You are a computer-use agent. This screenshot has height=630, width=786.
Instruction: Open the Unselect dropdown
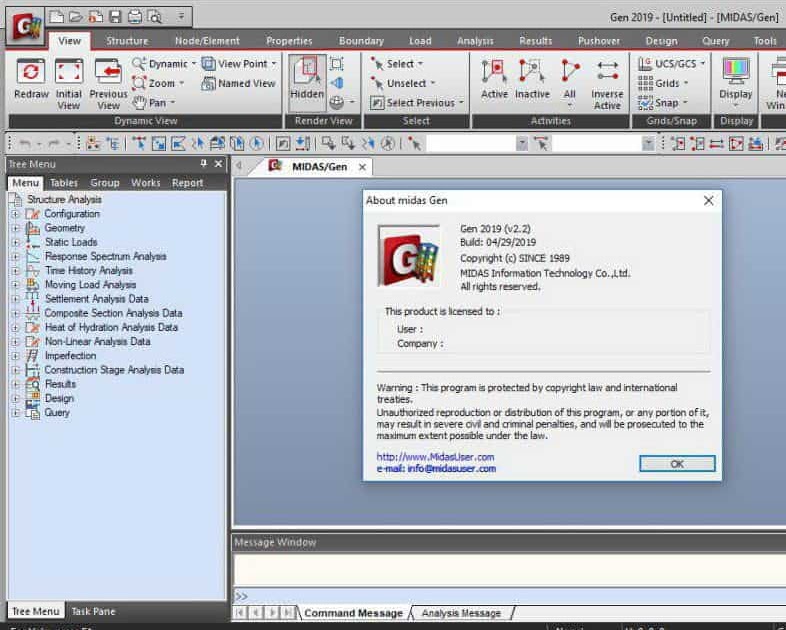click(x=433, y=83)
